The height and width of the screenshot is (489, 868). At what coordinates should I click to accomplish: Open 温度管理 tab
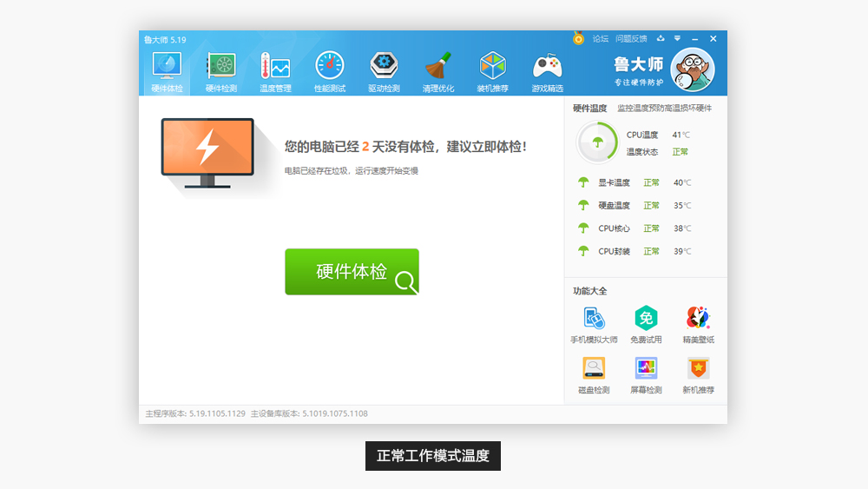[275, 72]
